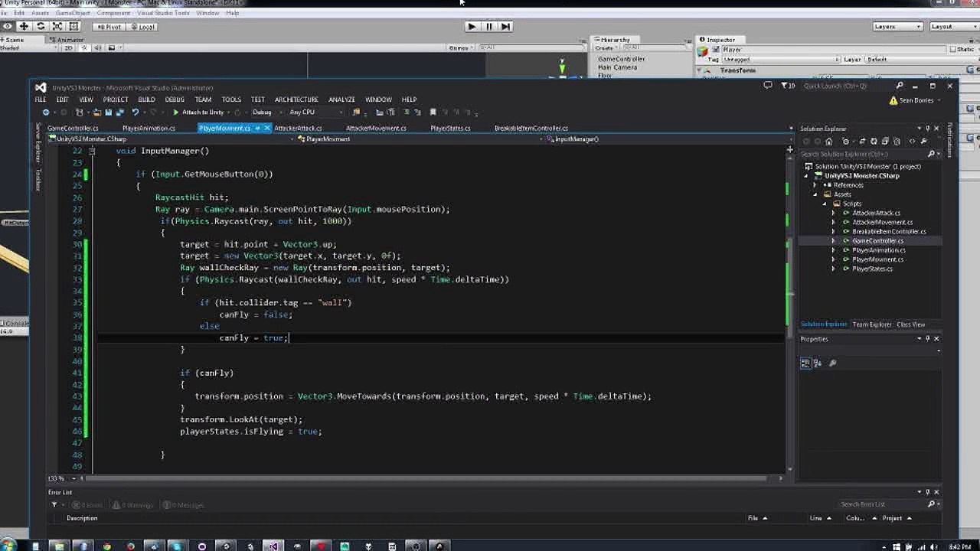Image resolution: width=980 pixels, height=551 pixels.
Task: Open the DEBUG menu
Action: click(x=175, y=99)
